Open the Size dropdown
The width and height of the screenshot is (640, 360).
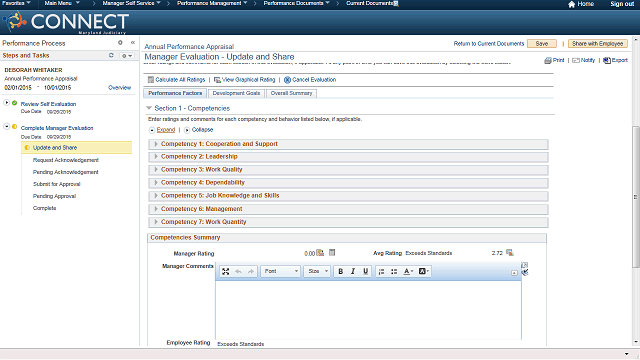point(317,271)
